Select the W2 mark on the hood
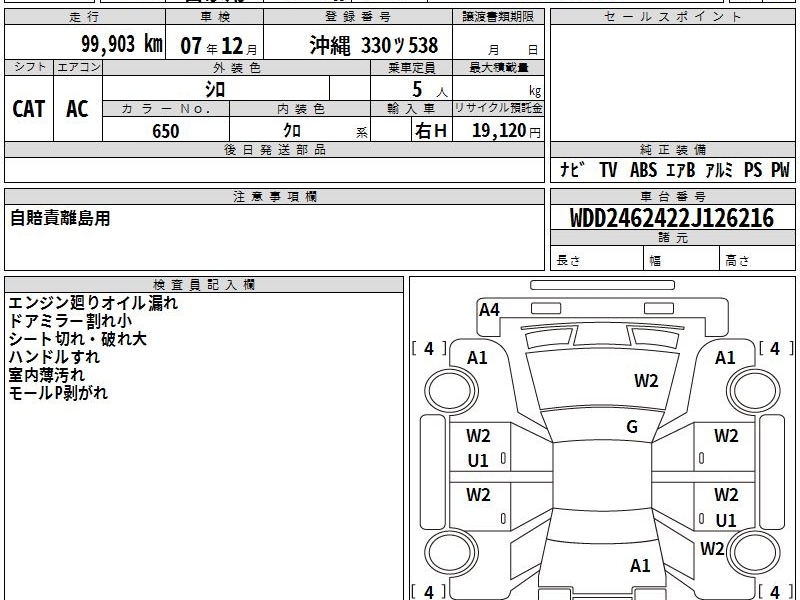 point(646,381)
